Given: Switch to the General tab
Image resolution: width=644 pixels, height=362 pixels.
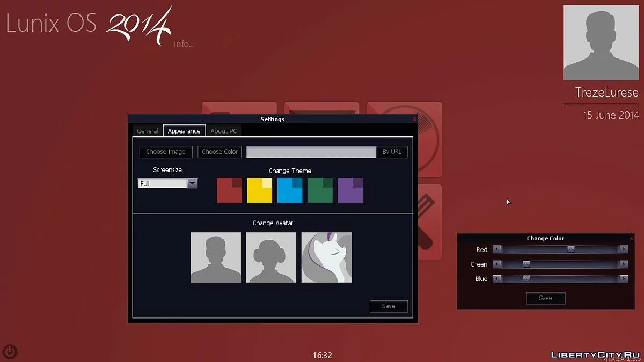Looking at the screenshot, I should 147,131.
